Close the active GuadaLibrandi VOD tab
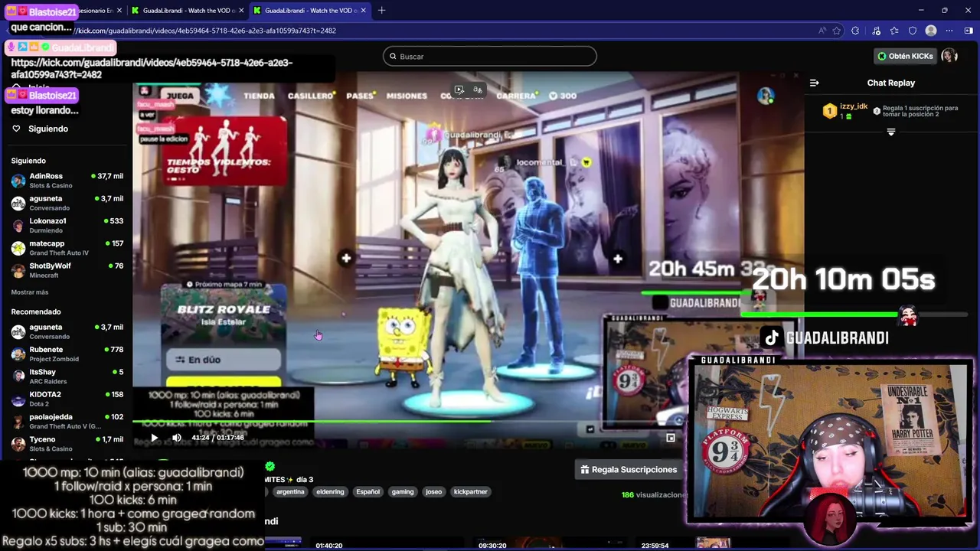The height and width of the screenshot is (551, 980). [363, 10]
